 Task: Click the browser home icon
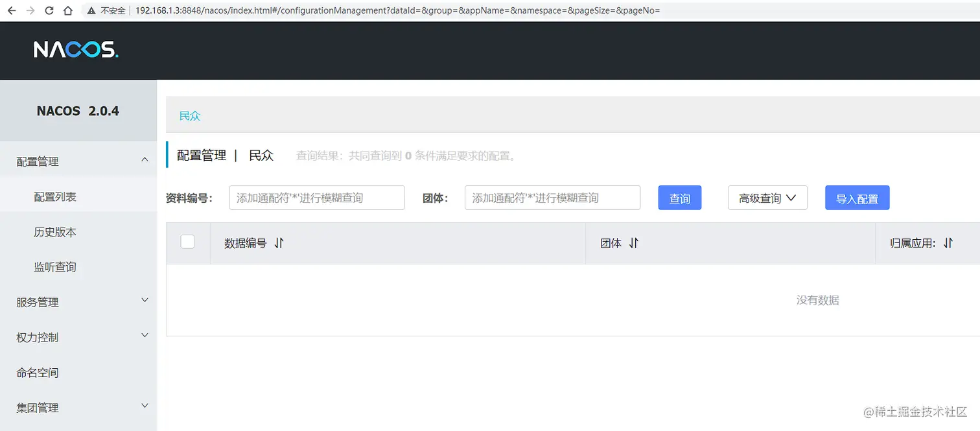[67, 10]
